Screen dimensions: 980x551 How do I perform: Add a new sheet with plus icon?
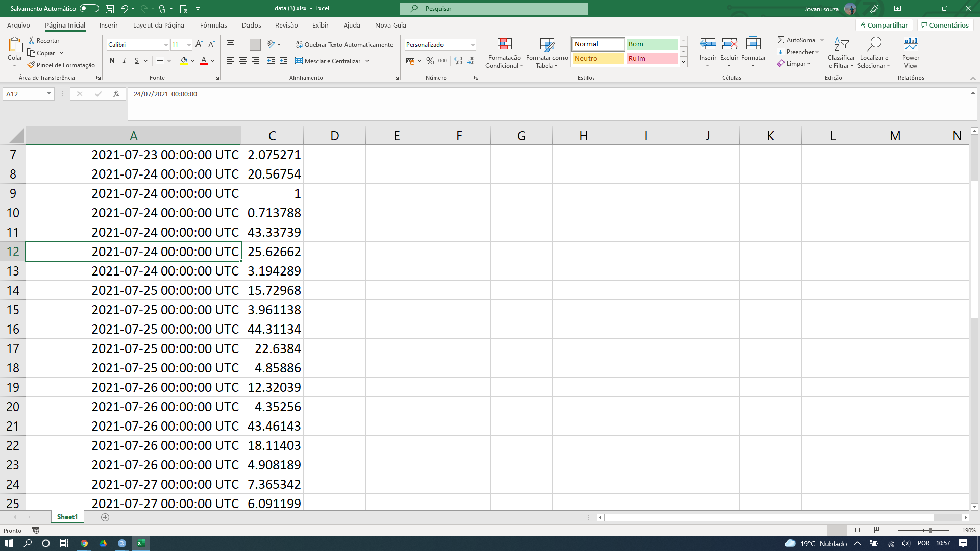tap(105, 517)
